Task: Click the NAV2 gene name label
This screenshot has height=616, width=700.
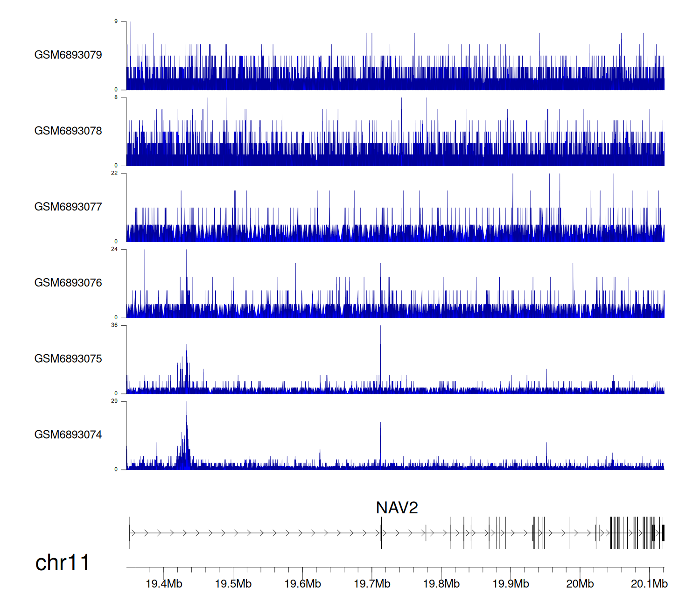Action: (397, 508)
